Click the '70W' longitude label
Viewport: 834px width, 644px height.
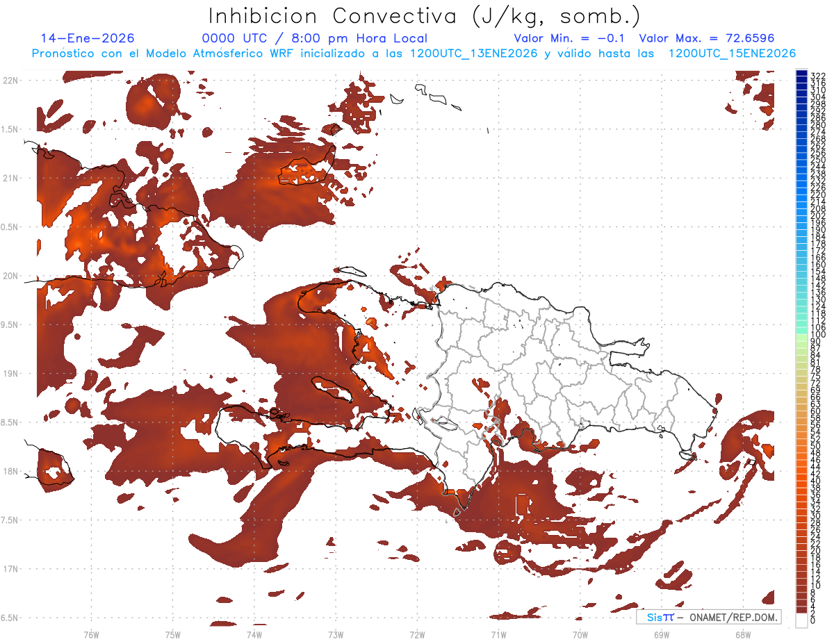click(580, 635)
